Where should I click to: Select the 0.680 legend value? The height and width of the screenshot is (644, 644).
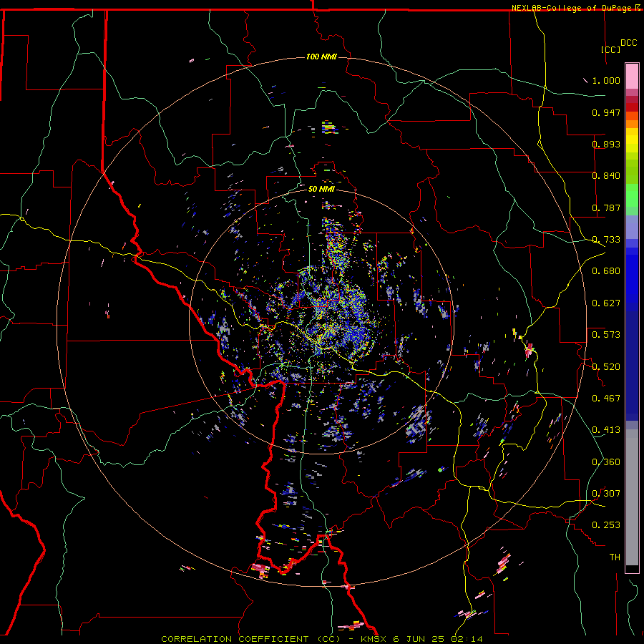coord(606,271)
